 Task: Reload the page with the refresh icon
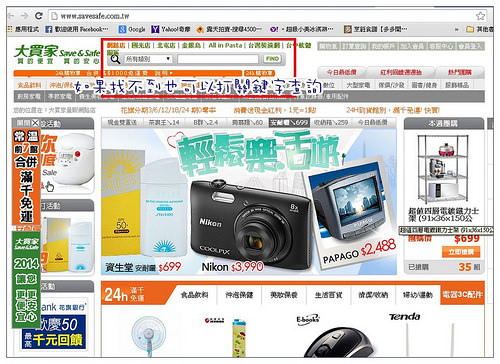pyautogui.click(x=39, y=16)
